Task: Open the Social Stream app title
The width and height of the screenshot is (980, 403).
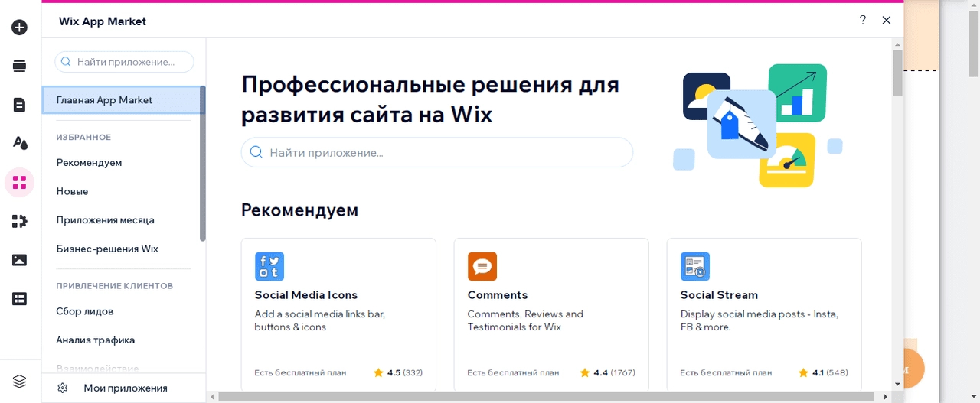Action: pos(719,295)
